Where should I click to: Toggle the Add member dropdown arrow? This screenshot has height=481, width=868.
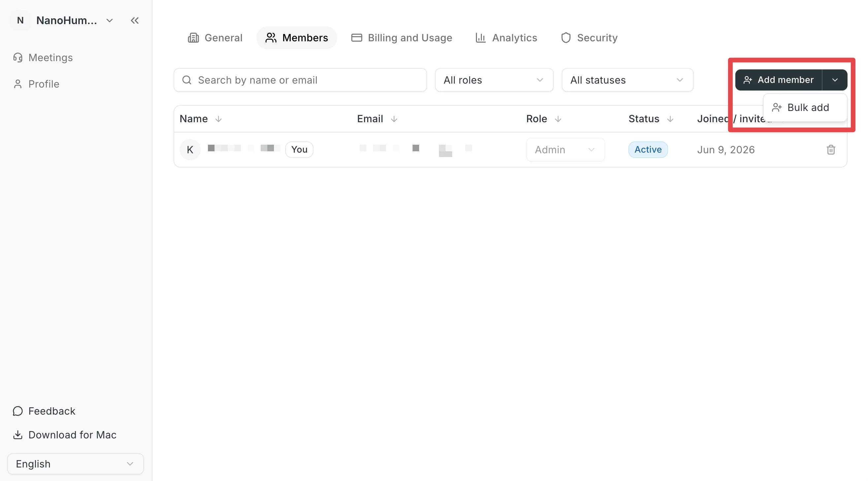coord(835,80)
